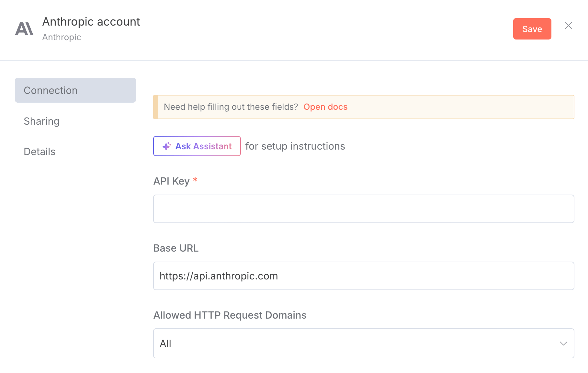Click the chevron arrow in domains dropdown
Viewport: 588px width, 373px height.
(x=563, y=344)
